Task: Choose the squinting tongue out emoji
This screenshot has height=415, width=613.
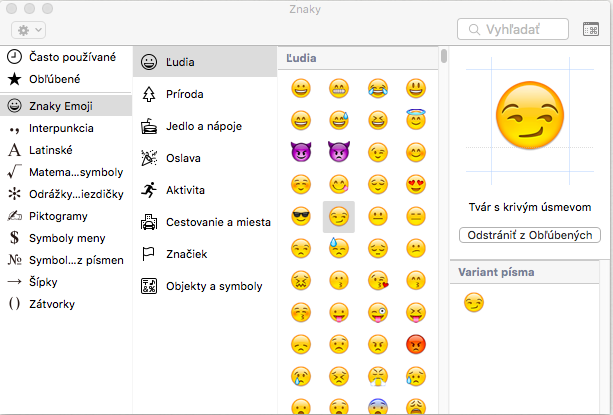Action: tap(416, 312)
